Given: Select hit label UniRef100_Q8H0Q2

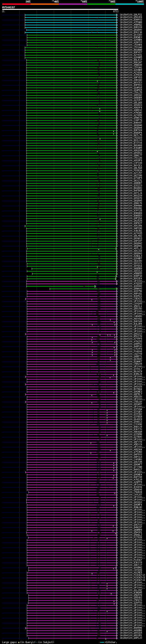Looking at the screenshot, I should [x=131, y=95].
